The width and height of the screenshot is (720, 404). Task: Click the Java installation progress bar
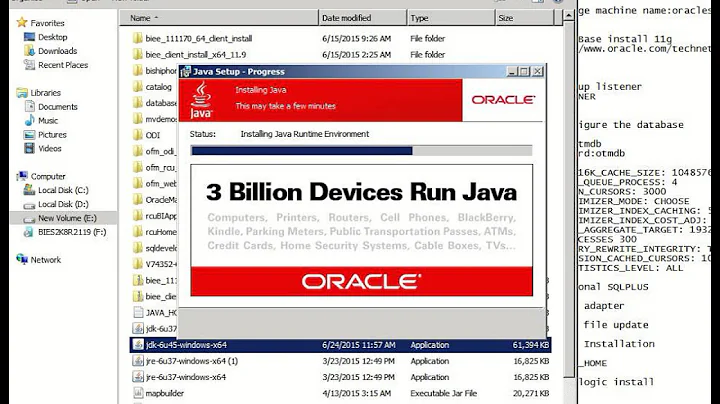(x=361, y=151)
